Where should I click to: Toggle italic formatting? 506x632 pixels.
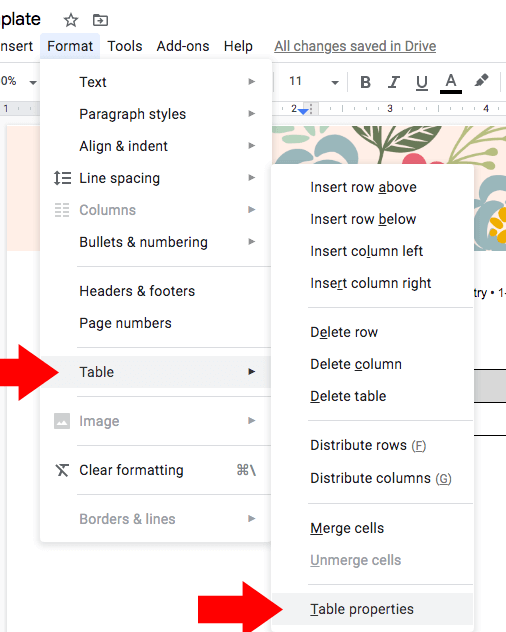[x=394, y=82]
